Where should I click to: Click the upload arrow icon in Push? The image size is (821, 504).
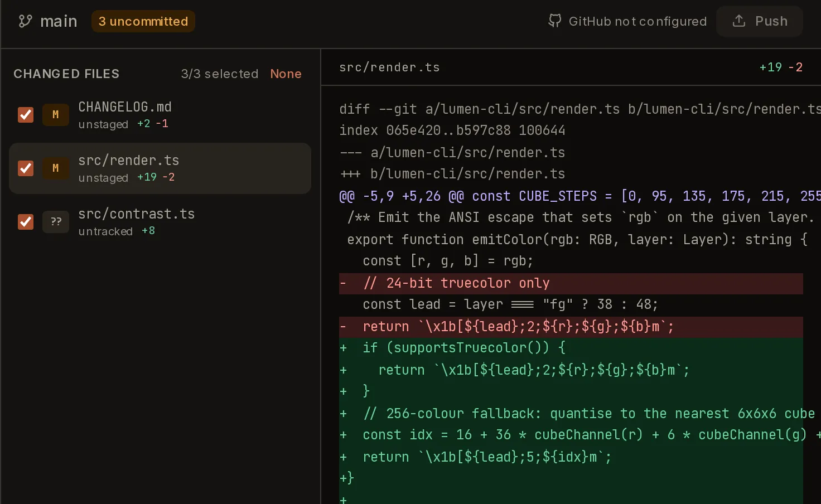tap(739, 21)
